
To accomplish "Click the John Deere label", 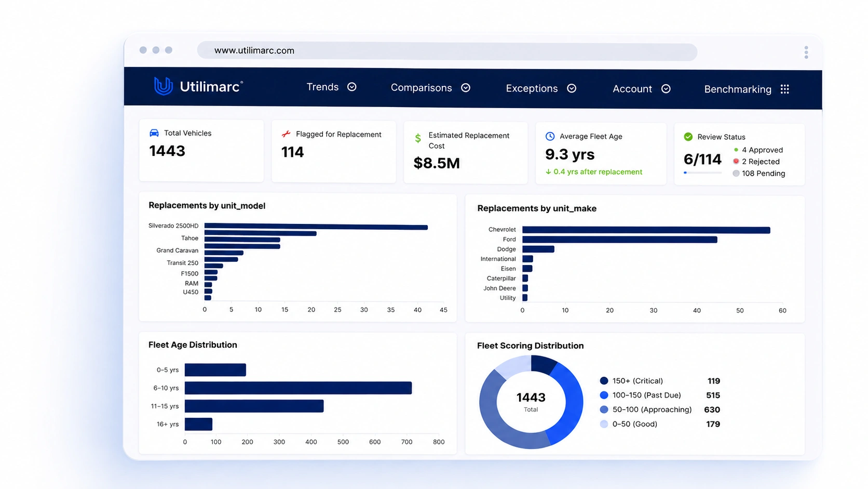I will 499,288.
